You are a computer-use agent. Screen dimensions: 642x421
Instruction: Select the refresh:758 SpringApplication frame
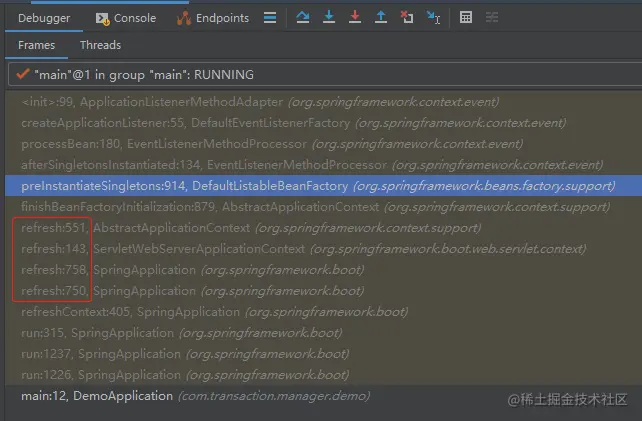[x=323, y=270]
